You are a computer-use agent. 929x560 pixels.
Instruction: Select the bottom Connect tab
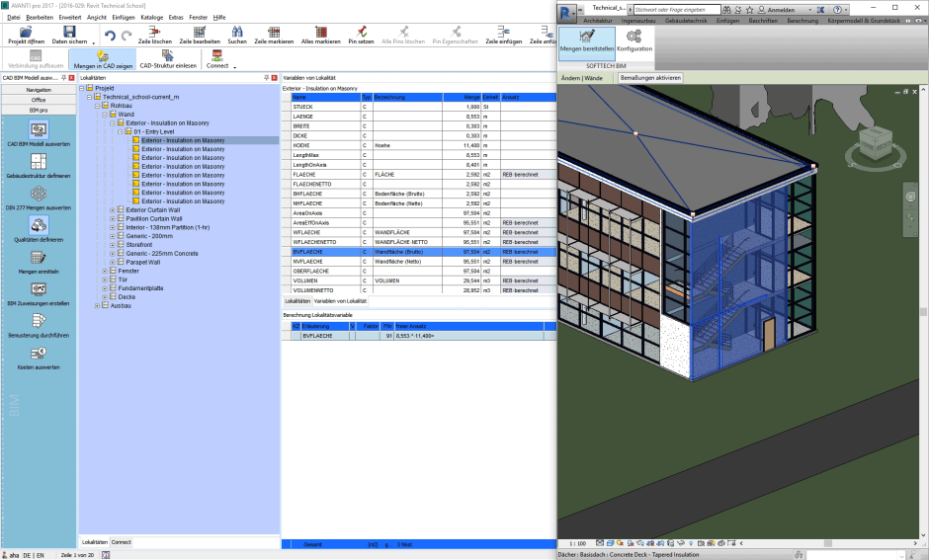[x=121, y=541]
